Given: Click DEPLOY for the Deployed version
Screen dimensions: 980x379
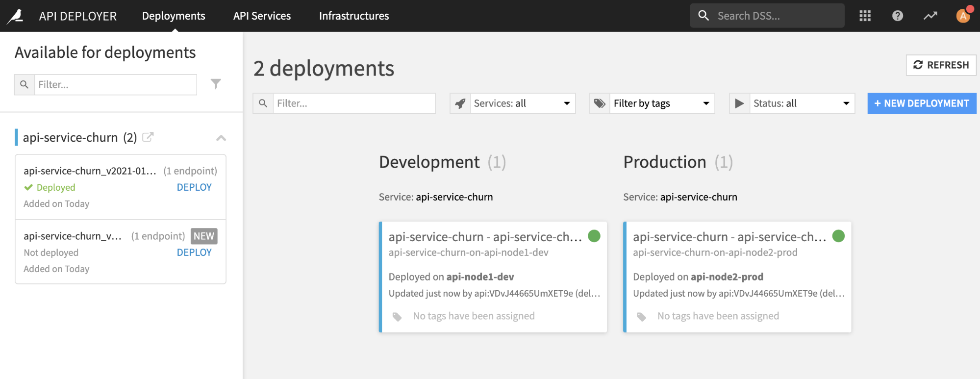Looking at the screenshot, I should tap(194, 187).
